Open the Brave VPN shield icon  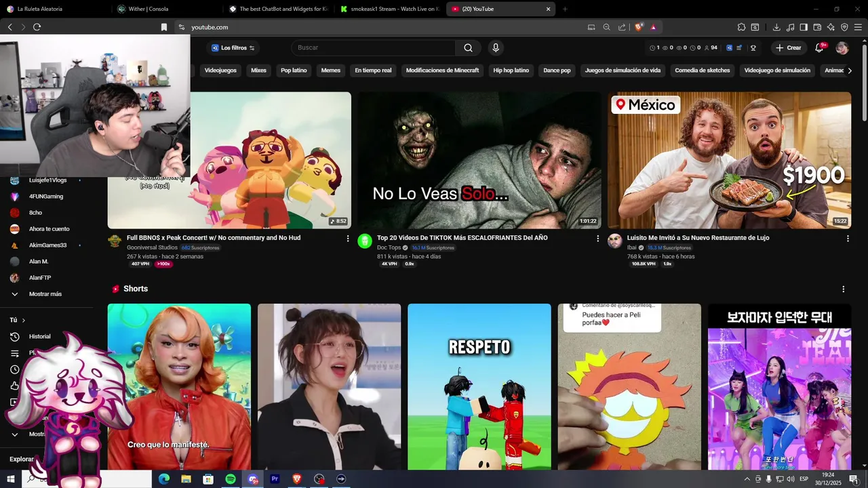(x=844, y=27)
